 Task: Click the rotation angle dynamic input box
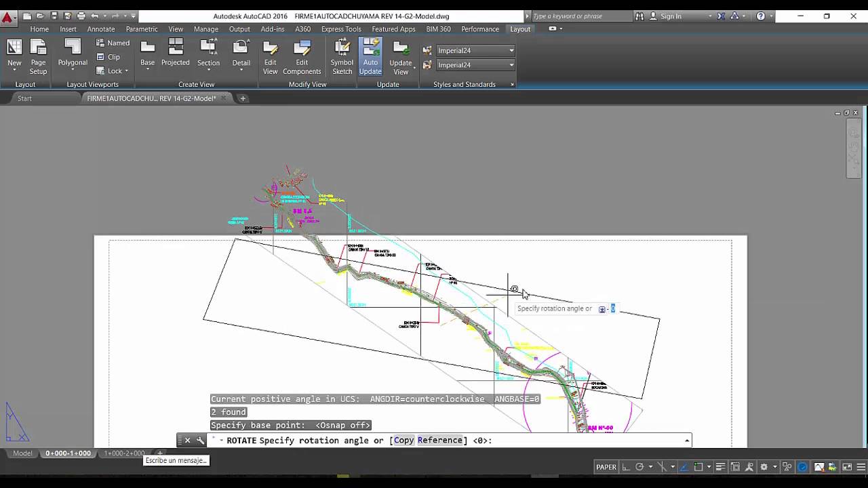(612, 308)
